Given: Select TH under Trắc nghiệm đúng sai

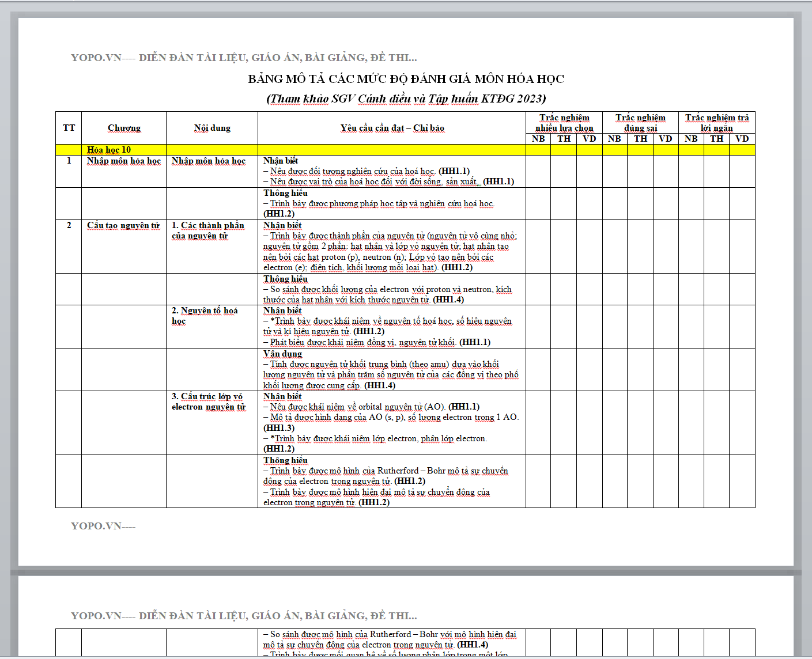Looking at the screenshot, I should click(640, 139).
